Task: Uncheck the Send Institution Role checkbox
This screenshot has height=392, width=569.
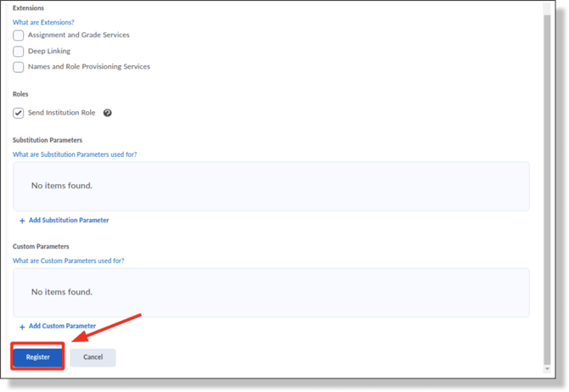Action: coord(18,113)
